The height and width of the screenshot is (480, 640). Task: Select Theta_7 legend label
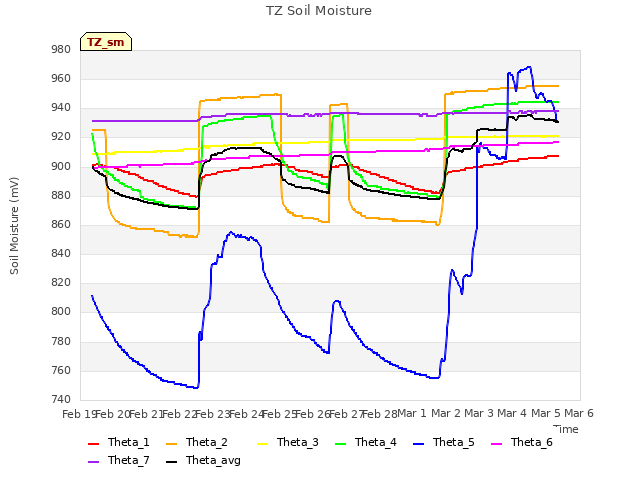click(x=129, y=460)
